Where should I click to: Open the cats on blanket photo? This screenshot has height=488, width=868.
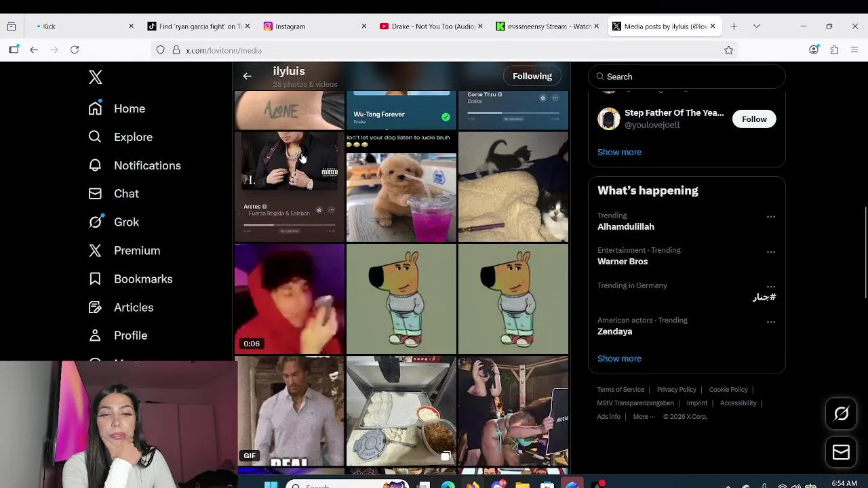click(513, 187)
